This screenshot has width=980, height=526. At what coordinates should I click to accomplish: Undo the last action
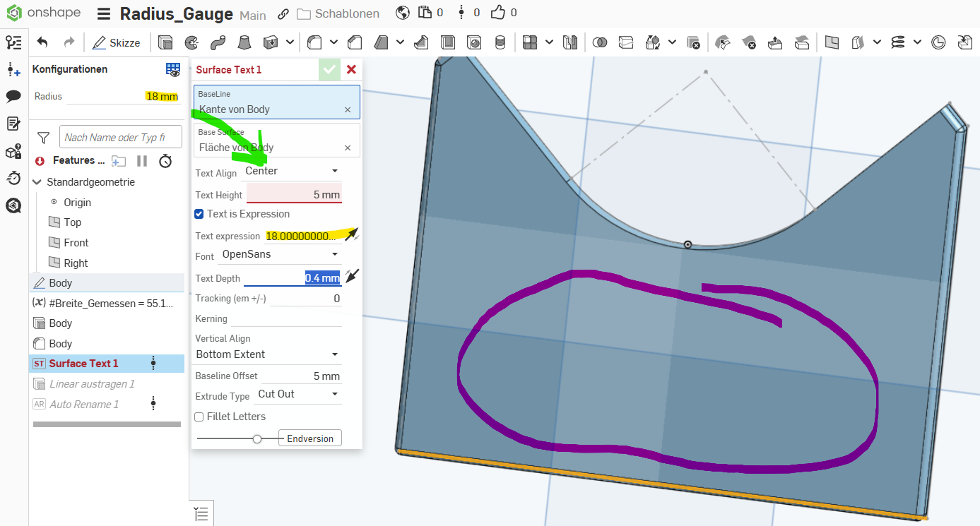point(42,42)
